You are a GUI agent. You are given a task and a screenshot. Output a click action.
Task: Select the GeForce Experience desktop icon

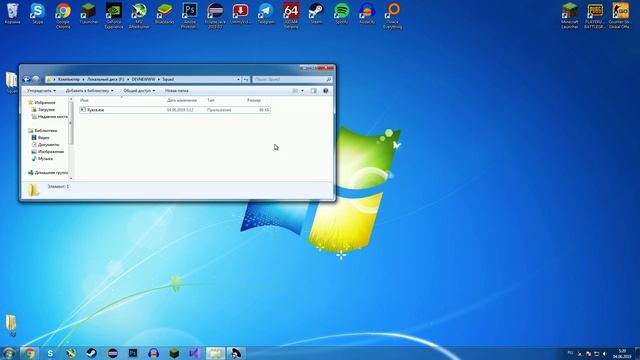point(113,16)
